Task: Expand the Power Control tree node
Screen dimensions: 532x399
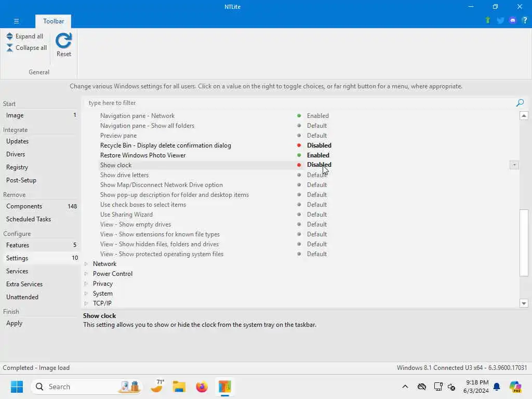Action: [86, 273]
